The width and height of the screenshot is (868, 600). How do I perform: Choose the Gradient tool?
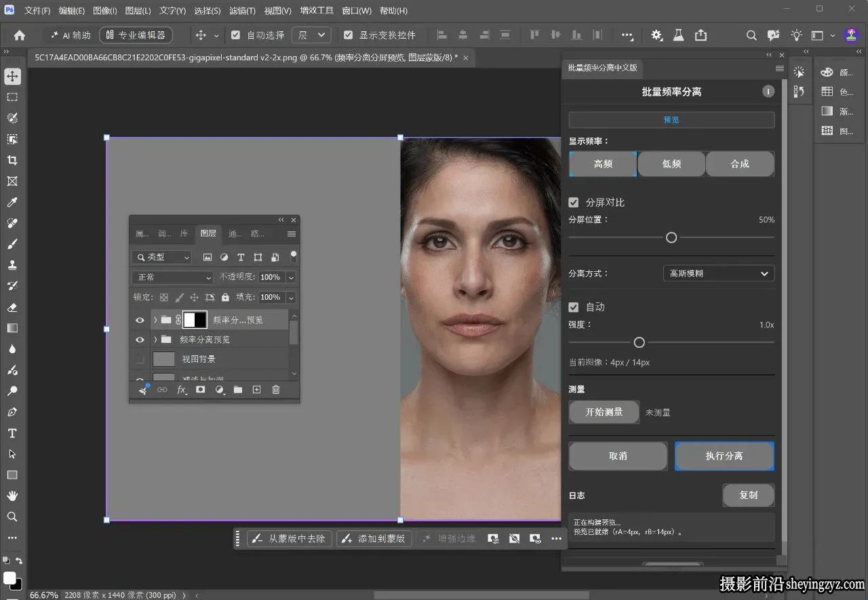[12, 328]
